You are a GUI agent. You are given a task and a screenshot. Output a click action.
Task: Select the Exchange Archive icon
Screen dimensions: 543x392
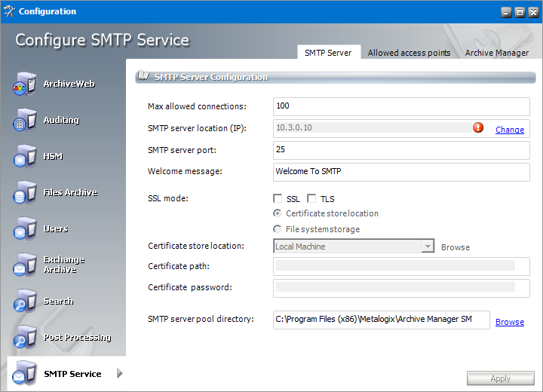click(24, 265)
